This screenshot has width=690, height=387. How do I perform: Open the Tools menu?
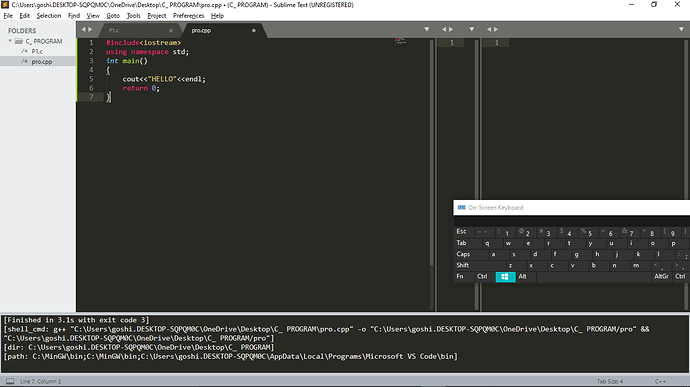click(x=133, y=15)
